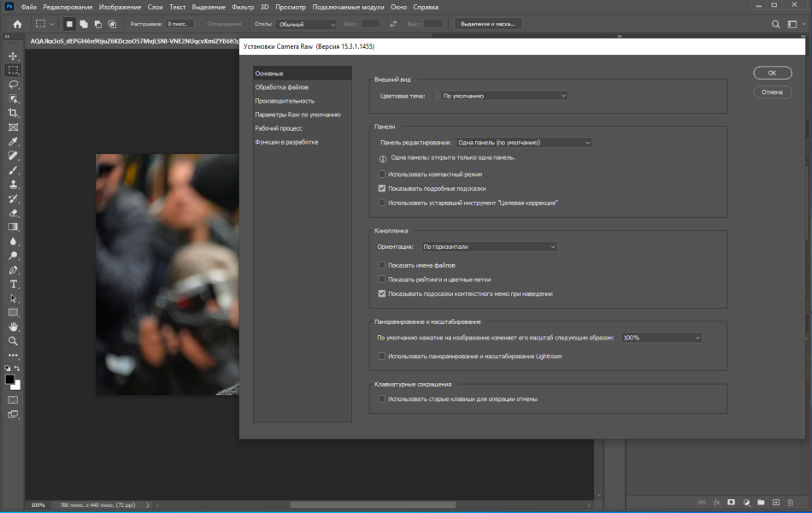
Task: Open 'Стиль' dropdown in options bar
Action: 306,24
